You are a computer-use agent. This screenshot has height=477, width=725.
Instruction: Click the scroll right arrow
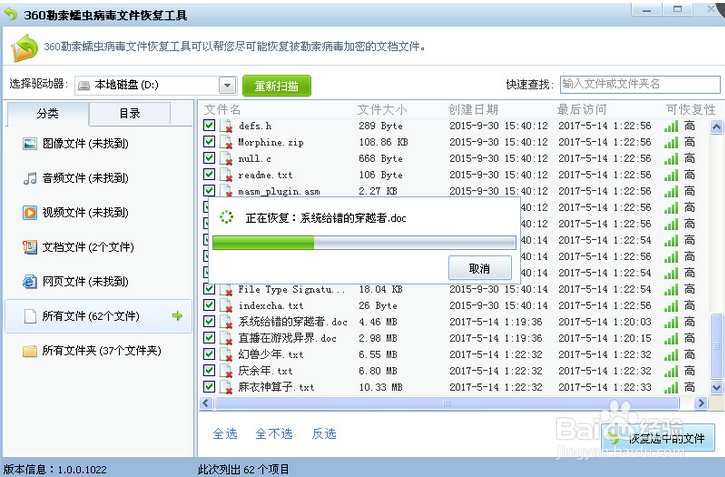pyautogui.click(x=701, y=403)
